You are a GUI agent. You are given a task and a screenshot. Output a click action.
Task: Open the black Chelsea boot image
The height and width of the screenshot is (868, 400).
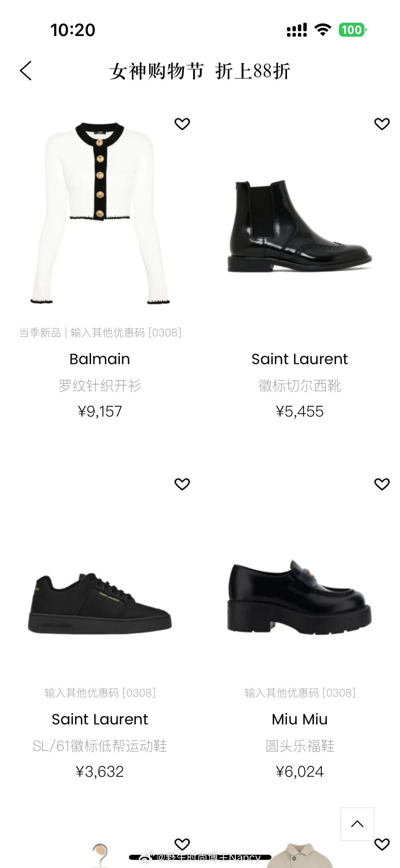(x=300, y=226)
